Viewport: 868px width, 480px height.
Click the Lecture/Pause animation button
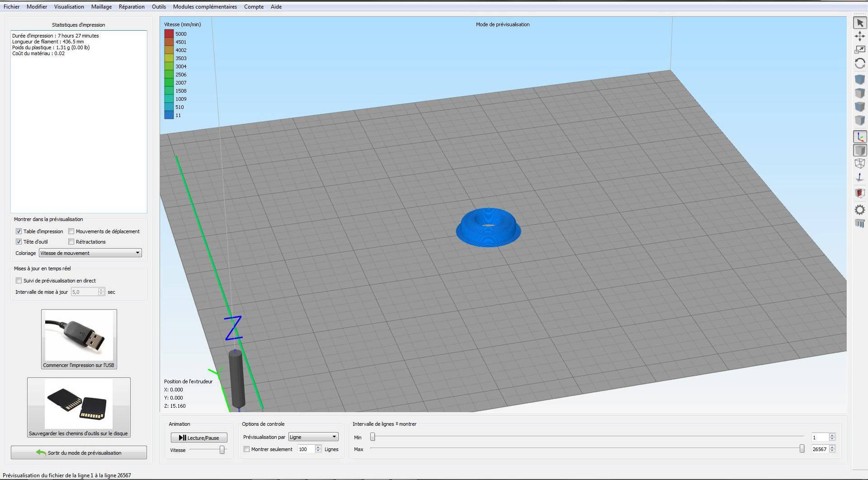[199, 438]
